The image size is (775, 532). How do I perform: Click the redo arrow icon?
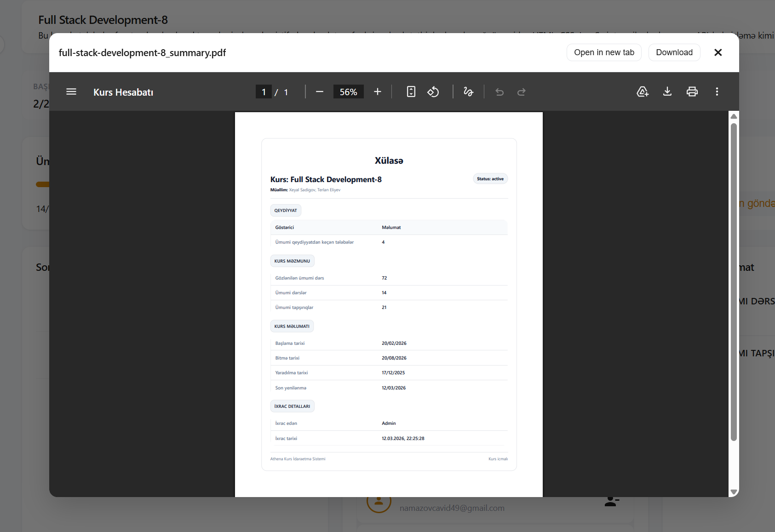522,92
